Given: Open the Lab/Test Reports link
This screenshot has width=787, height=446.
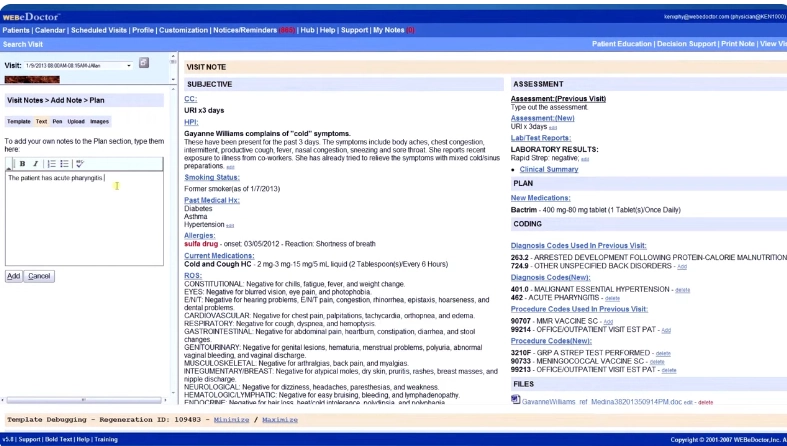Looking at the screenshot, I should [541, 137].
